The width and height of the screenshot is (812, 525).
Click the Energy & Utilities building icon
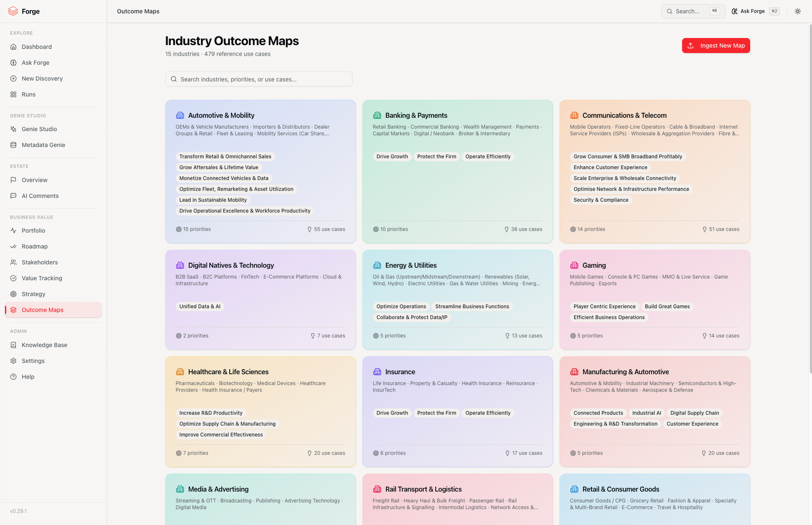click(x=377, y=265)
